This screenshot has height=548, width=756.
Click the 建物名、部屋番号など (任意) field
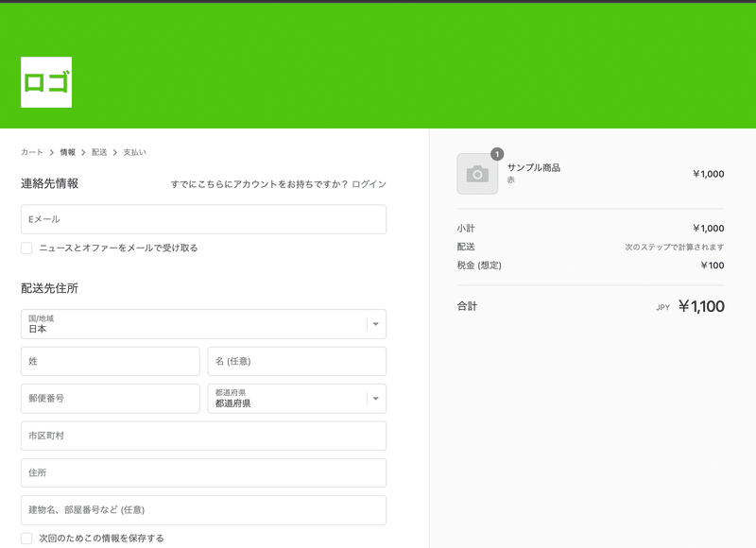(203, 510)
